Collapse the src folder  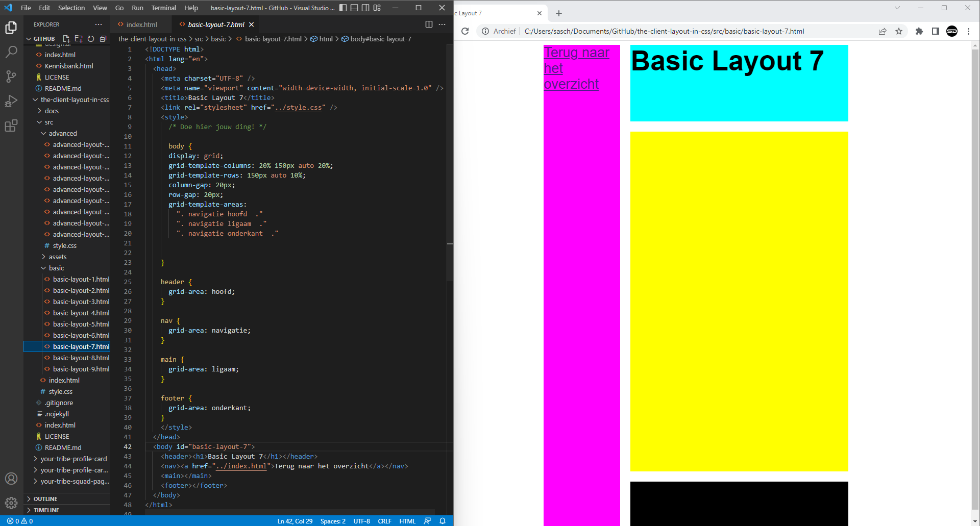46,122
